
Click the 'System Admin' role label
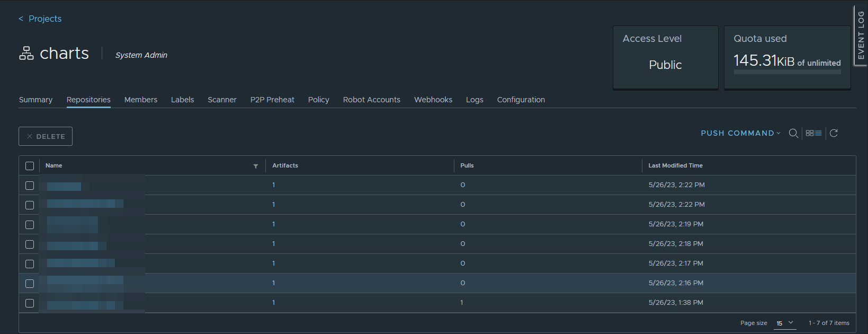point(141,55)
